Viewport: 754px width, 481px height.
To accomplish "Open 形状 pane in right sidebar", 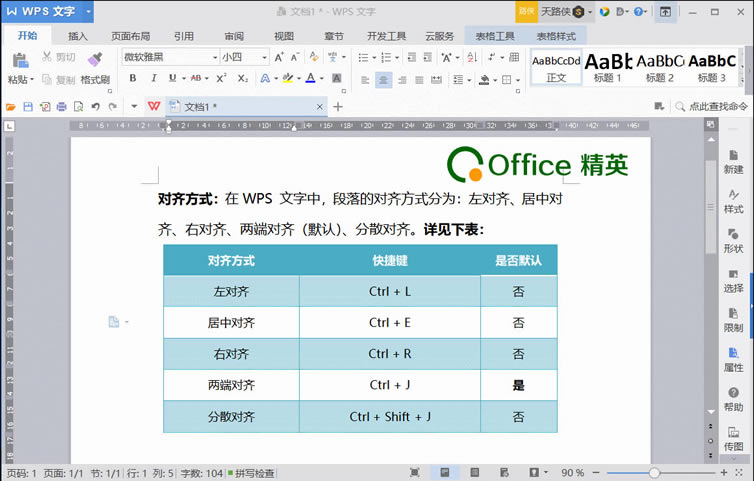I will [733, 241].
